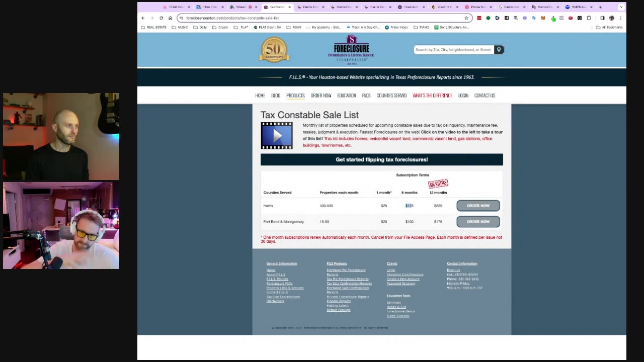Open footer Password Recovery link
The height and width of the screenshot is (362, 644).
coord(401,284)
